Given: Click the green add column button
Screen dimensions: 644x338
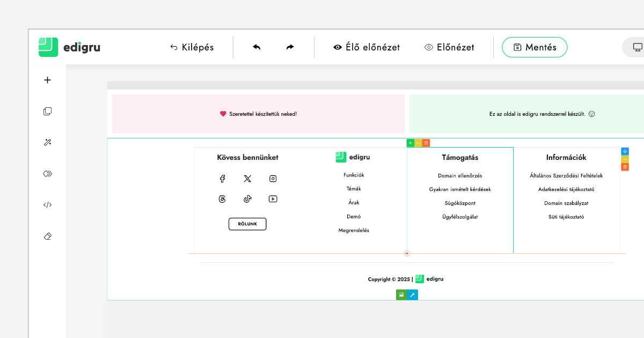Looking at the screenshot, I should (x=411, y=143).
